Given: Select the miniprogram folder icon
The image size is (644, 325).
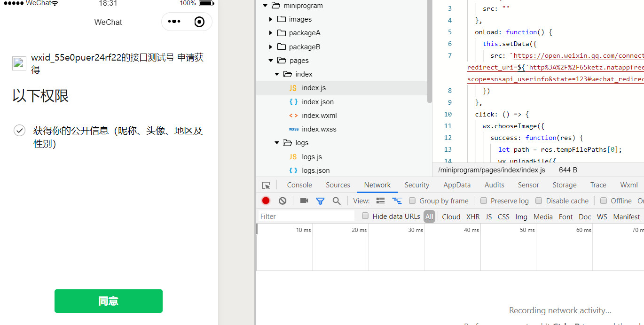Looking at the screenshot, I should pyautogui.click(x=275, y=6).
